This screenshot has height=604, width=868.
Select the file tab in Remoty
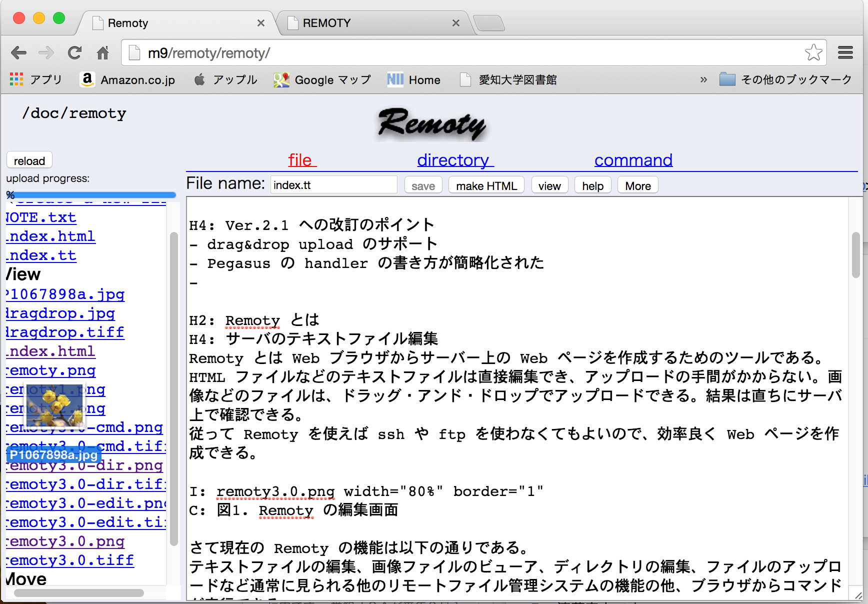[302, 160]
